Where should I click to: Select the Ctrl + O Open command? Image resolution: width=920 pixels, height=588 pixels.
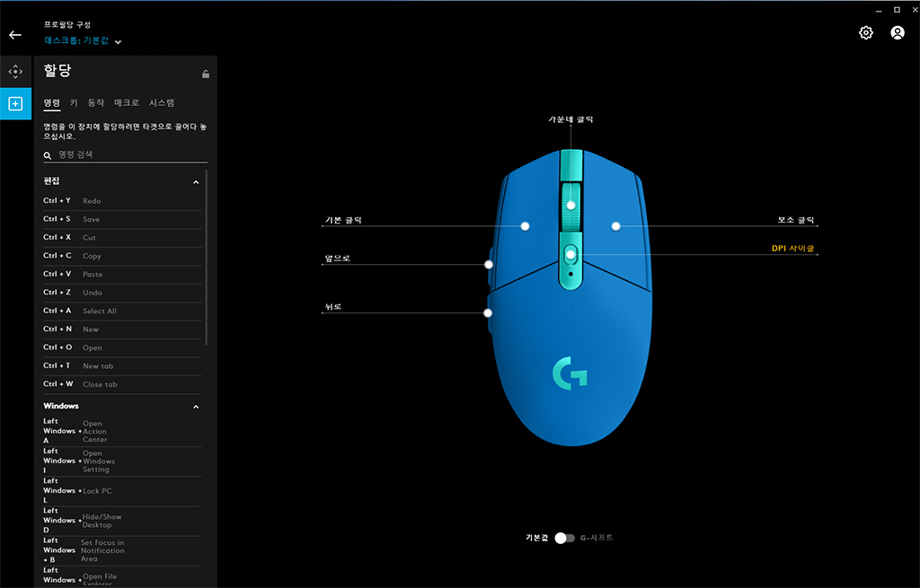point(122,347)
